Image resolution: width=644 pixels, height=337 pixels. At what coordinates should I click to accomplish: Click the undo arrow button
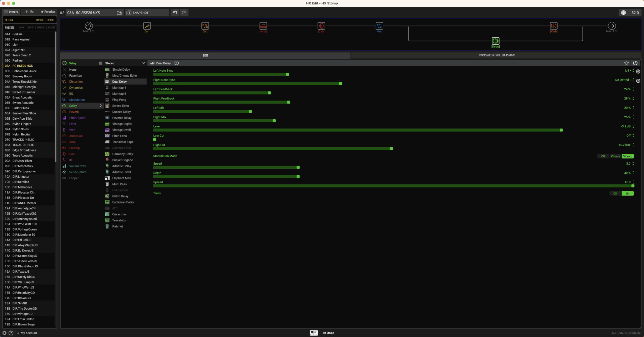pos(175,13)
